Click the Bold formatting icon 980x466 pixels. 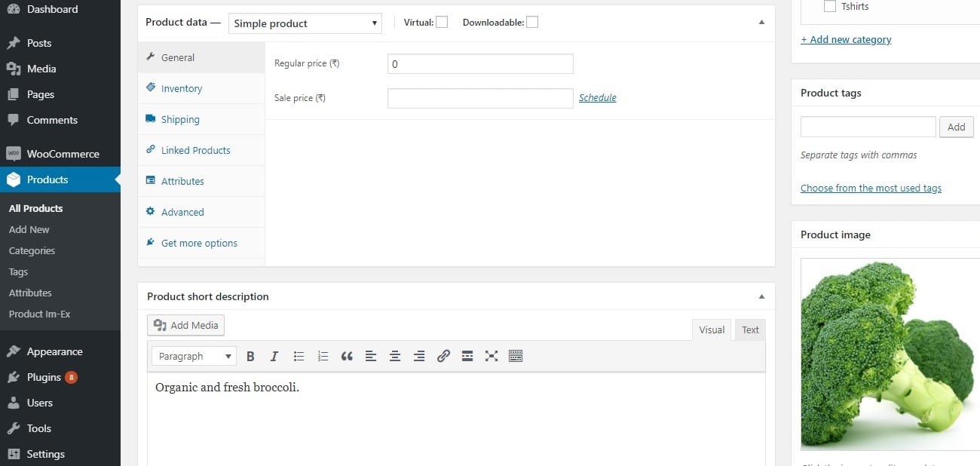tap(250, 357)
